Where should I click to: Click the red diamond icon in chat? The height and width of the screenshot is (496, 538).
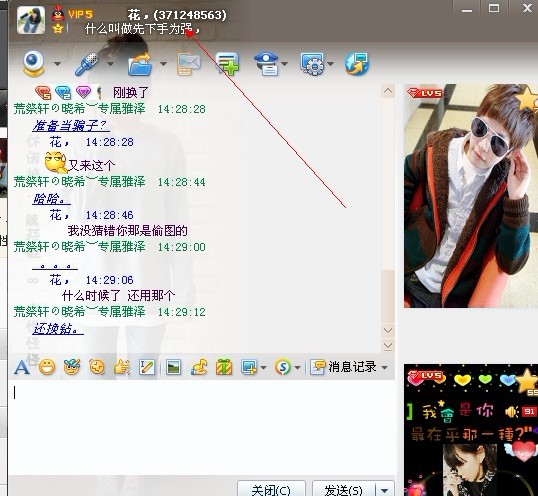point(43,92)
